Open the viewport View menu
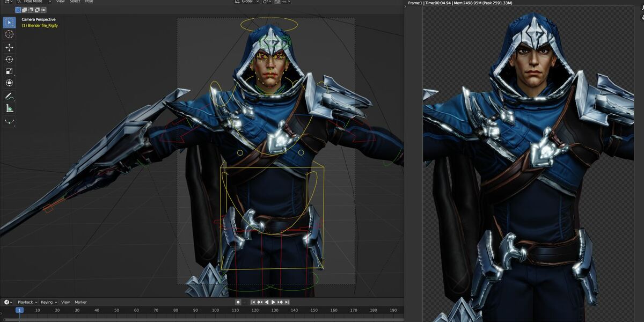Viewport: 644px width, 322px height. pyautogui.click(x=61, y=2)
